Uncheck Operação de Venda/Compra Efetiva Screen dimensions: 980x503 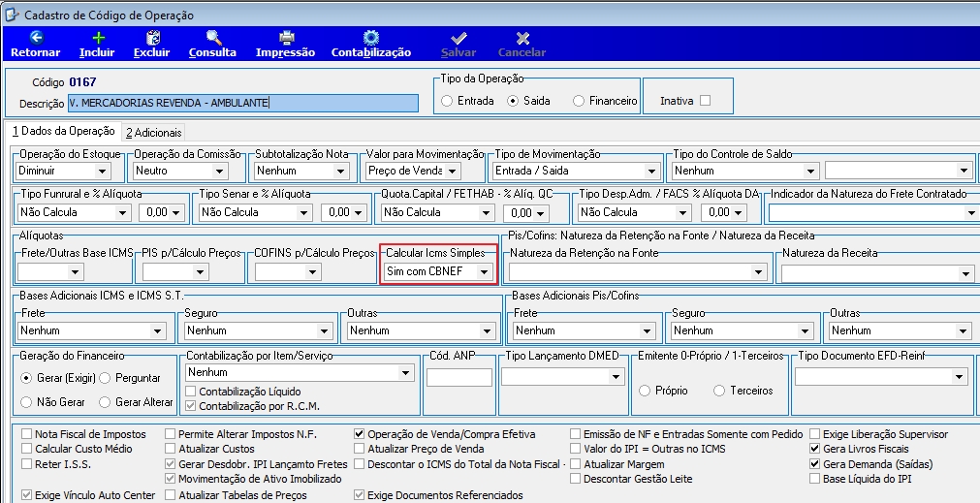[359, 434]
